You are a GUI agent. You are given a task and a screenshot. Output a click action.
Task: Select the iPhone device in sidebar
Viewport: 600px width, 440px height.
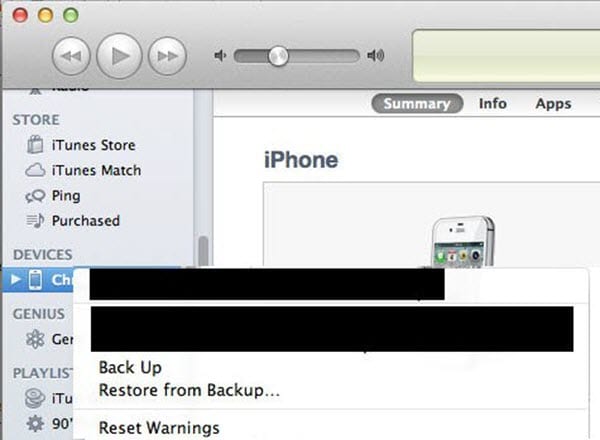pos(38,280)
